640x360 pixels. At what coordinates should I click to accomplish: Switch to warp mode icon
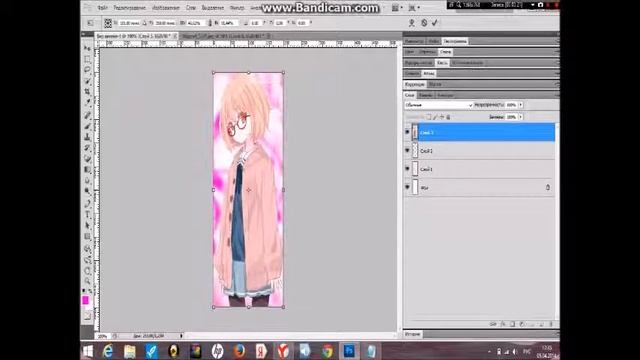[x=412, y=23]
